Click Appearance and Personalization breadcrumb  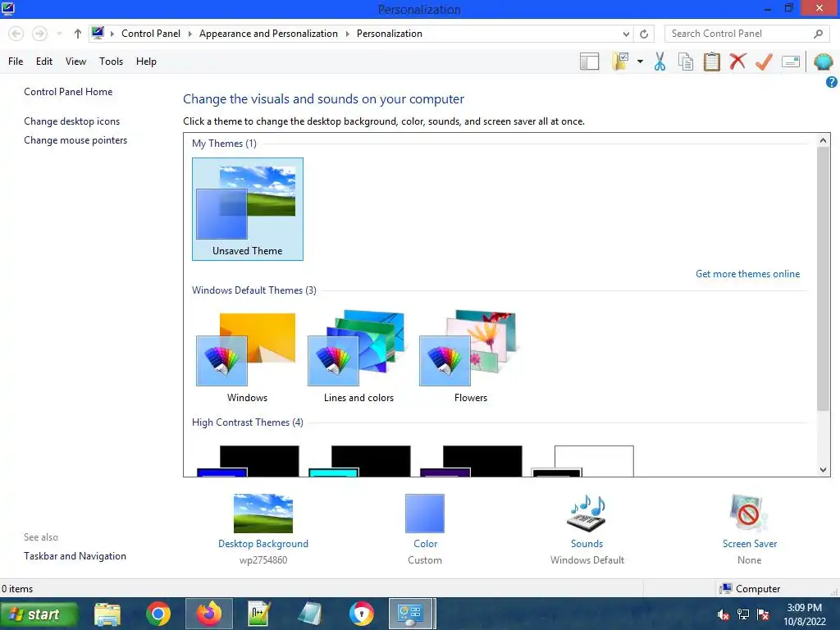pyautogui.click(x=268, y=34)
